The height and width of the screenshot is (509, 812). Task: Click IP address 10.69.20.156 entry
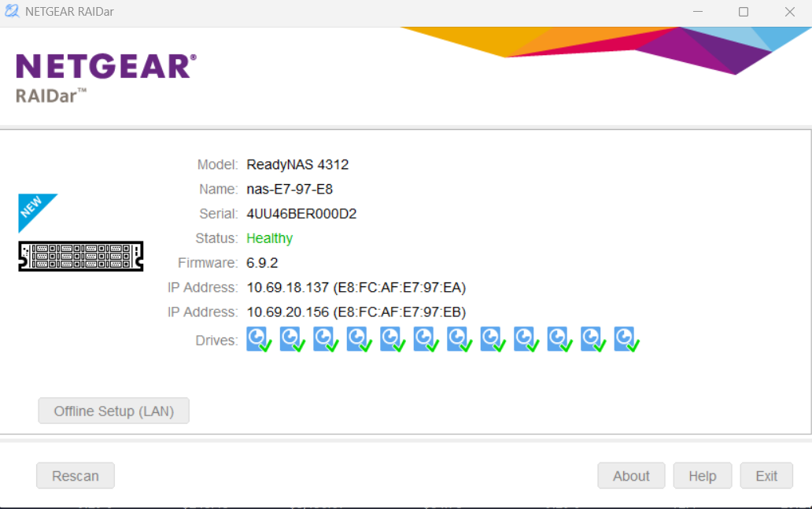point(356,312)
